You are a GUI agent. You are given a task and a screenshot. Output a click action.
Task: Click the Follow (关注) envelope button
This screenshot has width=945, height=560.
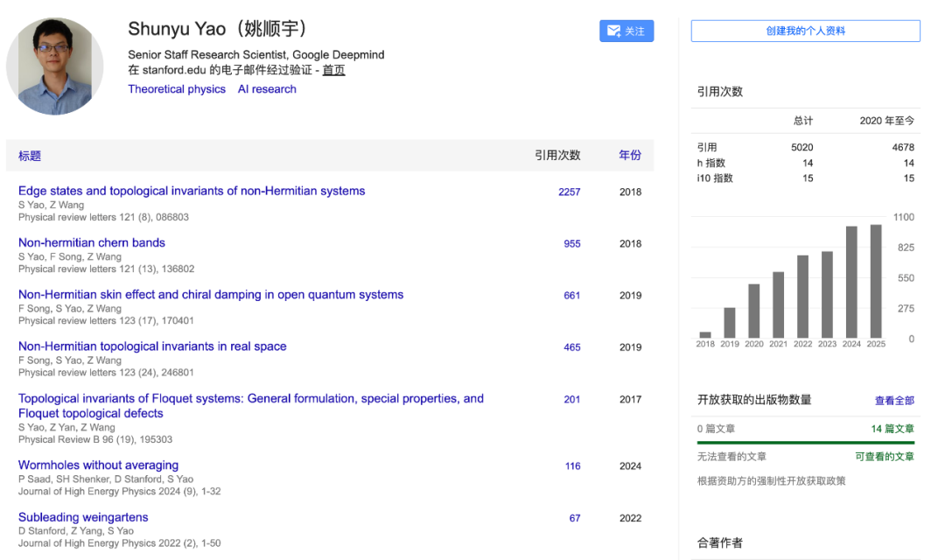626,31
